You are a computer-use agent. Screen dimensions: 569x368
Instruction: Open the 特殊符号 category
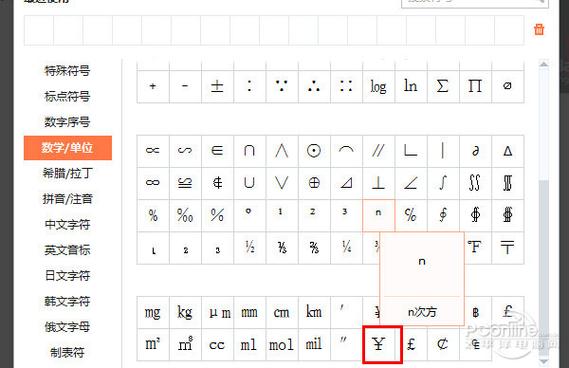click(x=67, y=70)
